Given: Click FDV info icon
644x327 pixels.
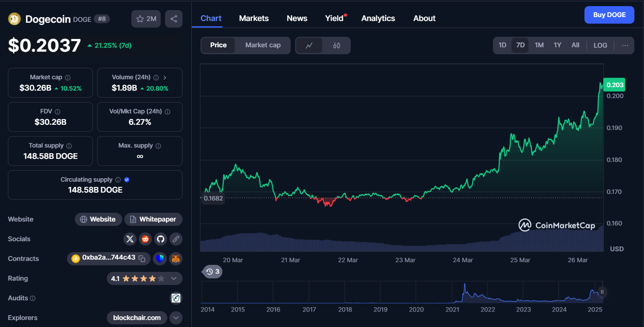Looking at the screenshot, I should click(57, 112).
